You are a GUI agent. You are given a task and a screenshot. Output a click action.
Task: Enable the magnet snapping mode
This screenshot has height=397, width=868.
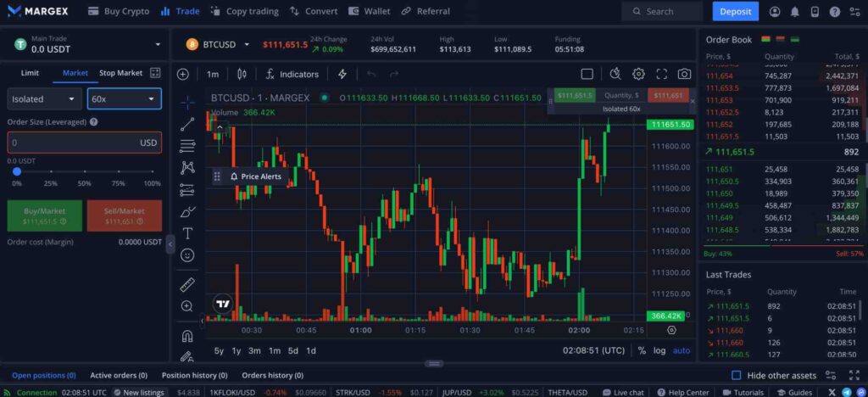tap(187, 336)
